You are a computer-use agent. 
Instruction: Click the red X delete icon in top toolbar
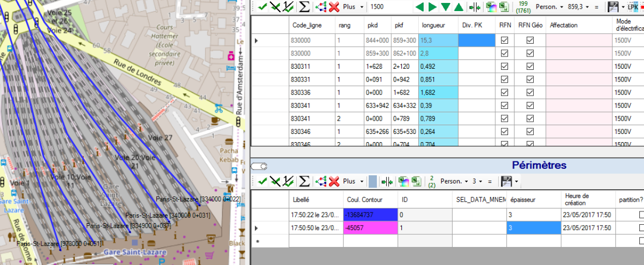(x=334, y=7)
